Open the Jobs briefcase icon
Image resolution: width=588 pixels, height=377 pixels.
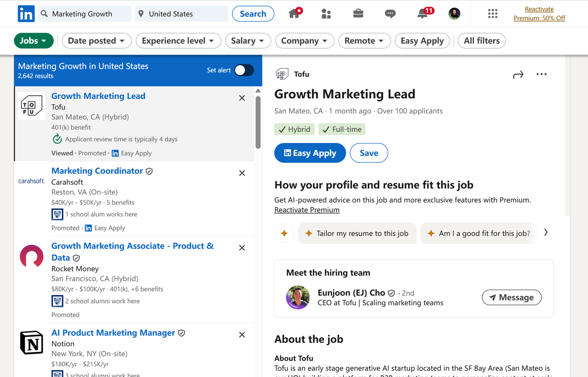coord(358,14)
